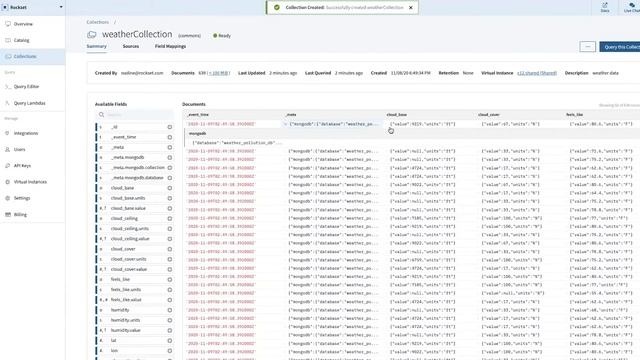
Task: Open the API Keys icon
Action: pyautogui.click(x=8, y=166)
